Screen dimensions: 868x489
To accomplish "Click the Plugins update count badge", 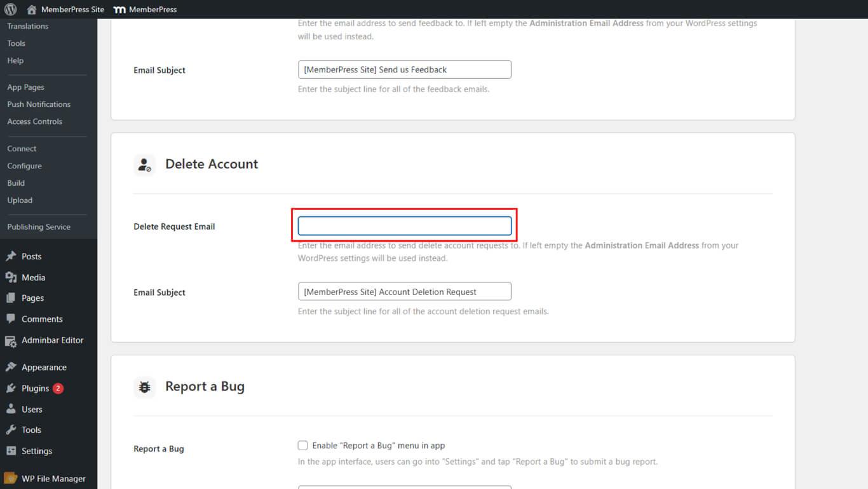I will point(58,388).
